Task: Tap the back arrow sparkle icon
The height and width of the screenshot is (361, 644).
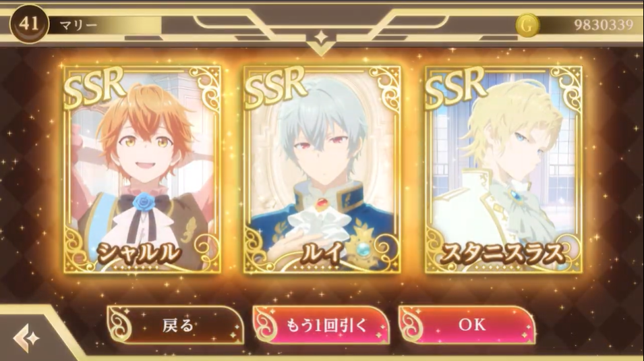Action: [x=26, y=338]
